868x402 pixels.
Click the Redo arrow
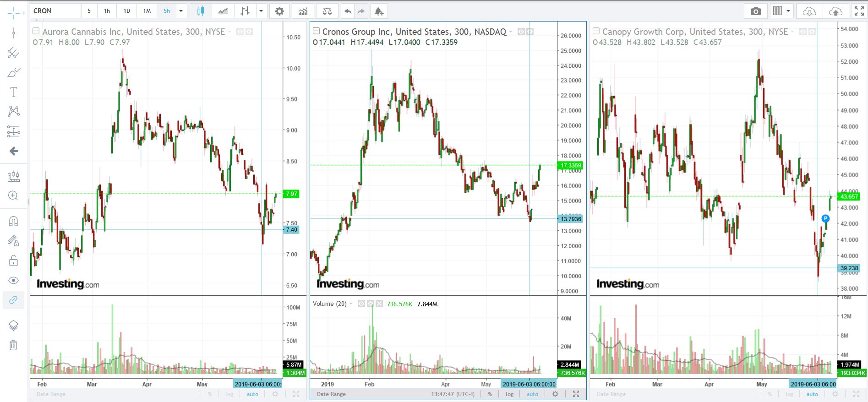click(361, 11)
